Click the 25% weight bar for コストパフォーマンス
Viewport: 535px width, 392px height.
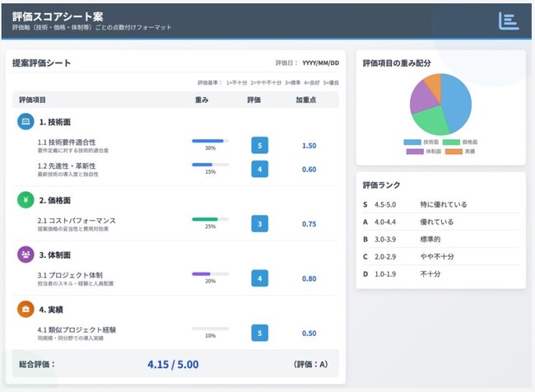[x=210, y=219]
